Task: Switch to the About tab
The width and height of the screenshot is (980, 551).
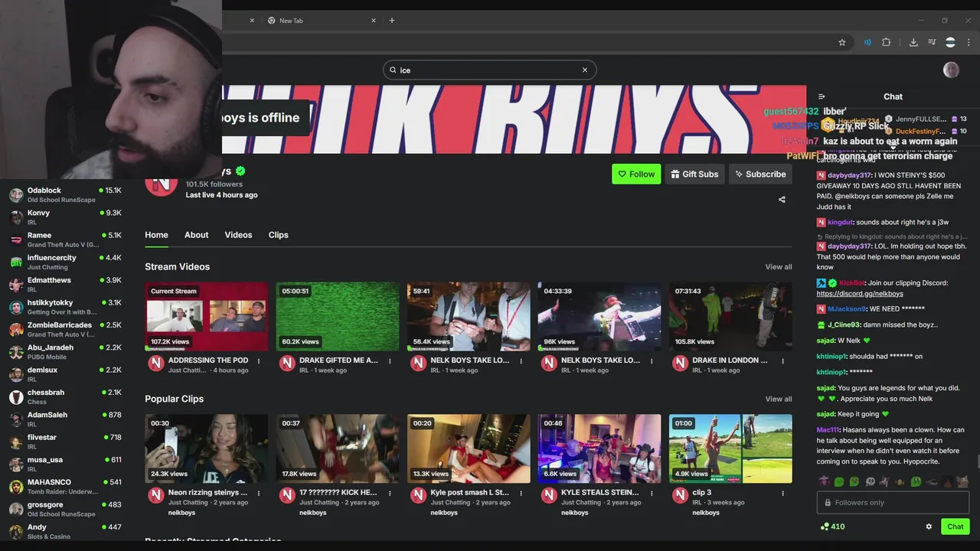Action: point(196,235)
